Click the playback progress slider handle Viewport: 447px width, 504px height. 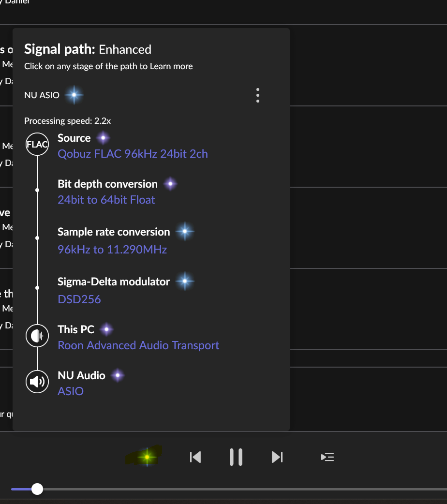coord(37,489)
